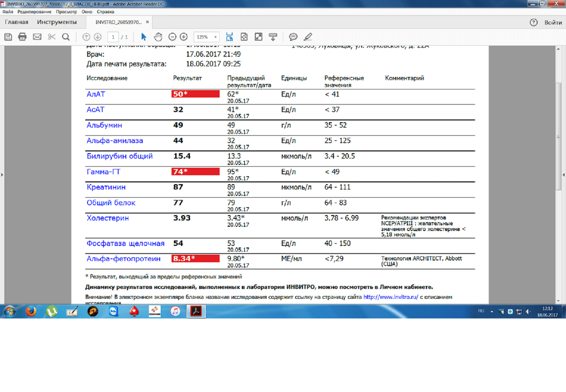This screenshot has height=392, width=566.
Task: Open the invitro.ru hyperlink
Action: 390,297
